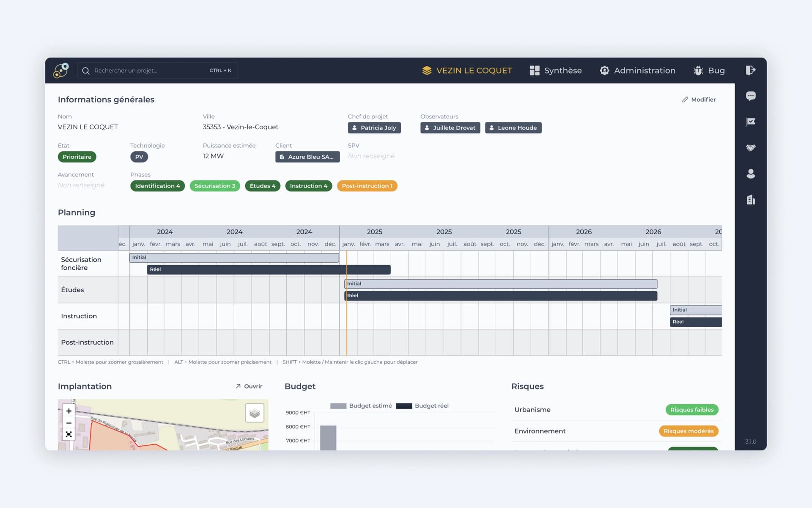
Task: Open the comments chat bubble icon
Action: click(751, 96)
